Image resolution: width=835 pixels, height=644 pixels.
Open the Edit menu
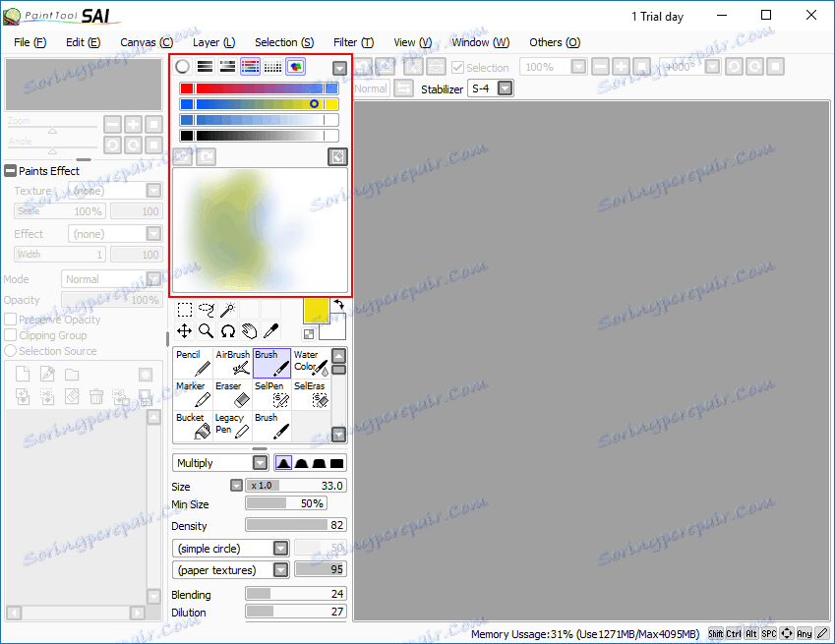click(83, 42)
